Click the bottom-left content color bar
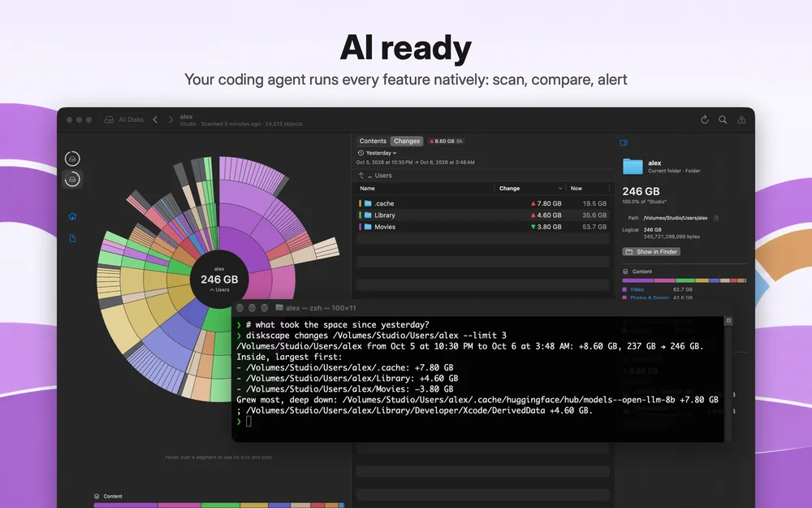 pyautogui.click(x=218, y=505)
